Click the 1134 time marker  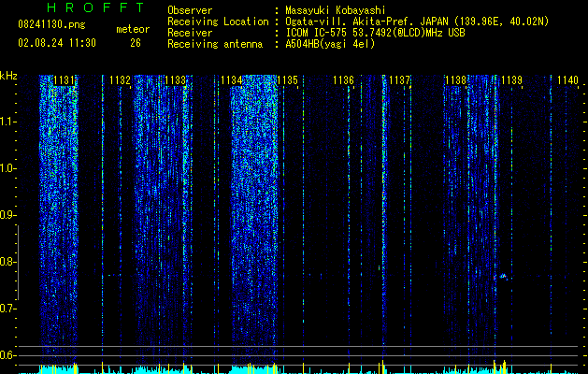232,80
